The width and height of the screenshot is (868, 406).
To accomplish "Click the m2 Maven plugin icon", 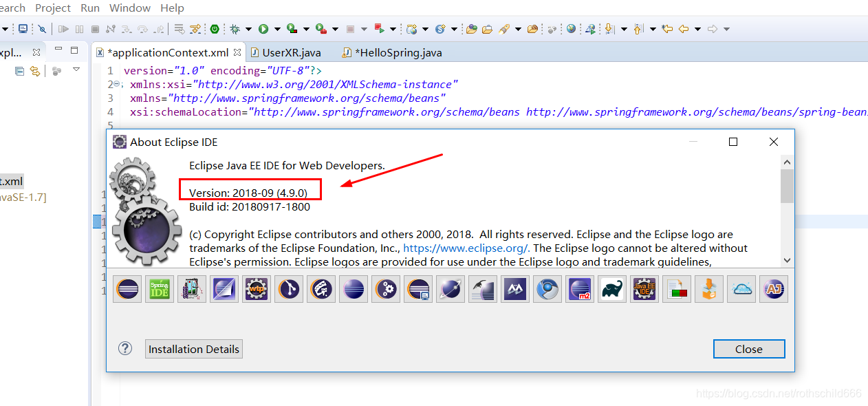I will click(581, 289).
